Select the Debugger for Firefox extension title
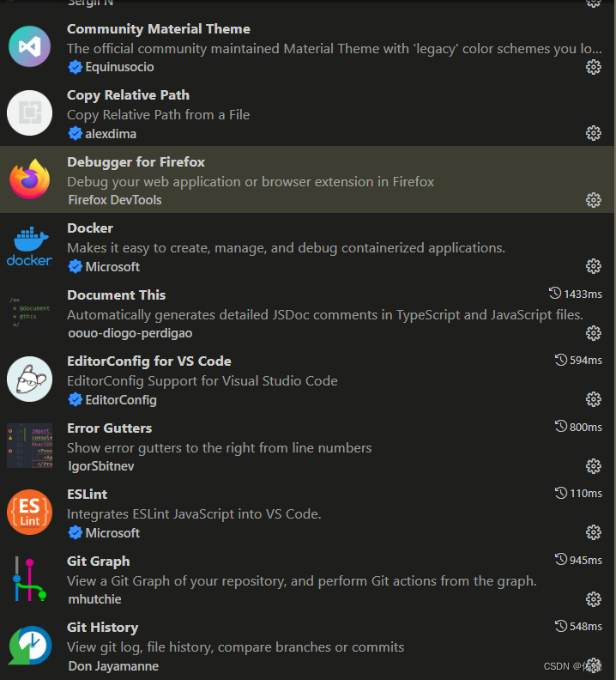The image size is (616, 680). point(136,162)
